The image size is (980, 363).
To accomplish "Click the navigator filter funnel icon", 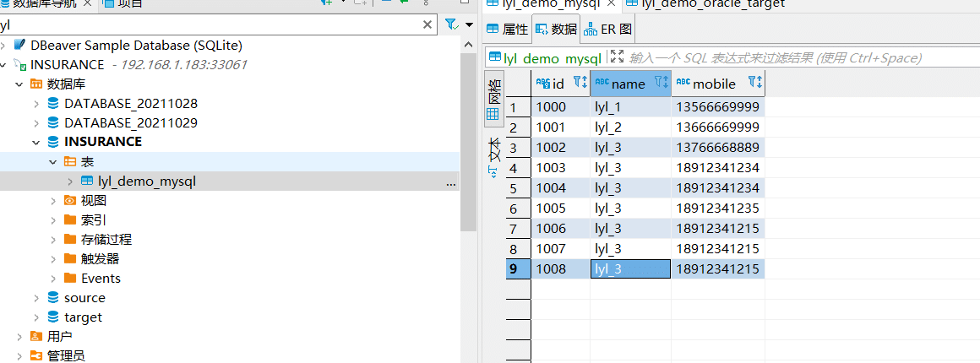I will pyautogui.click(x=452, y=24).
